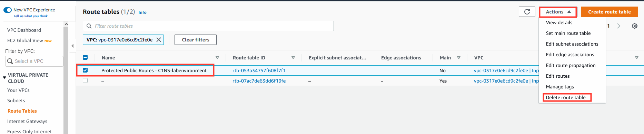This screenshot has width=644, height=134.
Task: Select the second route table checkbox
Action: click(x=85, y=80)
